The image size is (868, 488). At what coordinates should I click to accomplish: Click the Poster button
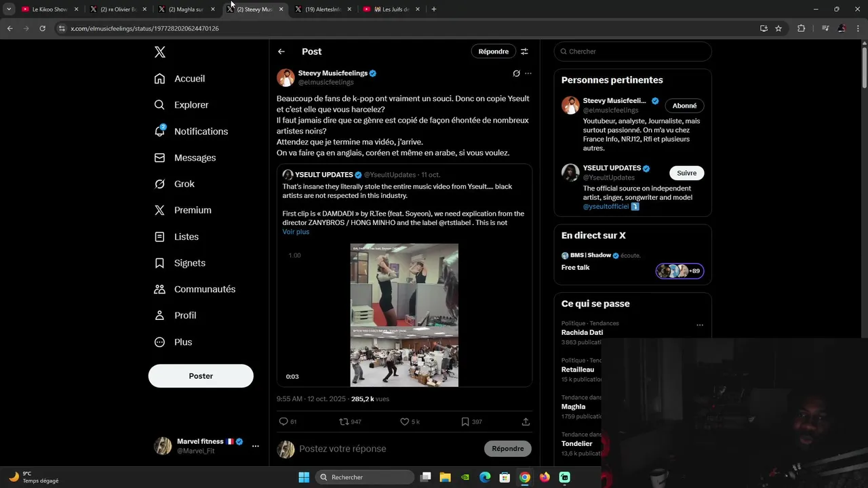click(201, 376)
